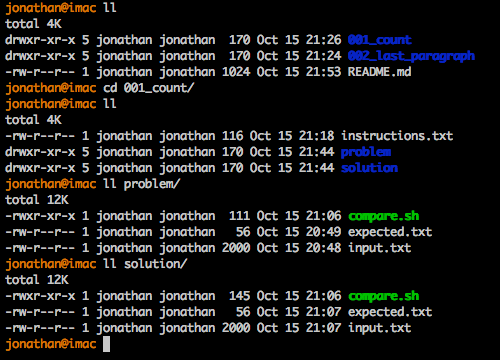The image size is (500, 360).
Task: Click the terminal cursor block at the last prompt
Action: [106, 344]
